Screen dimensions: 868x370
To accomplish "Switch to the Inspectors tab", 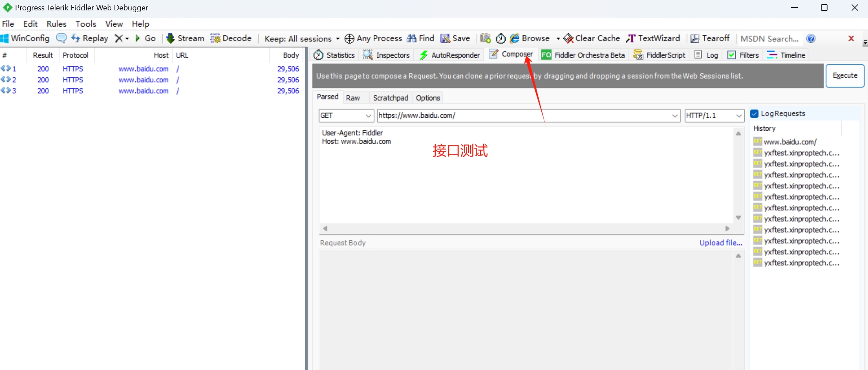I will pos(386,55).
